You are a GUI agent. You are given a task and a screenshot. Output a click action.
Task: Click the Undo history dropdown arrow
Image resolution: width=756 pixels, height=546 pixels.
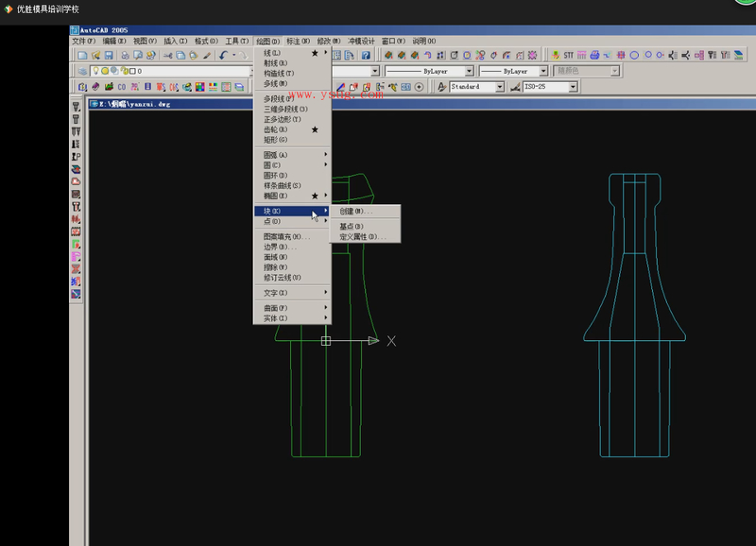coord(233,55)
